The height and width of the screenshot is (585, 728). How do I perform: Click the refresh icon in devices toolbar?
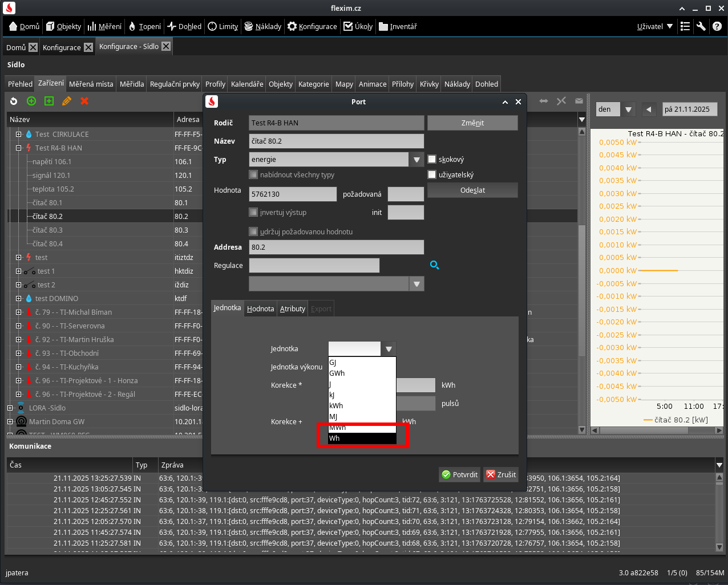click(14, 101)
